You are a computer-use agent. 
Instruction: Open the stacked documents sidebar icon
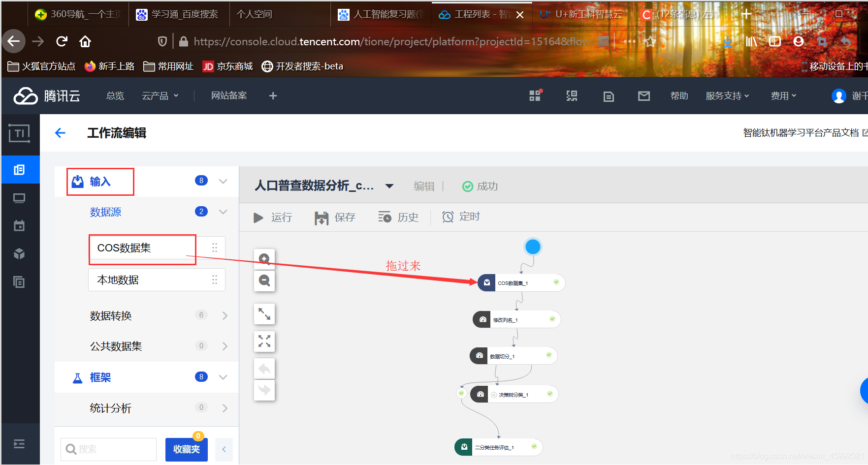tap(19, 282)
